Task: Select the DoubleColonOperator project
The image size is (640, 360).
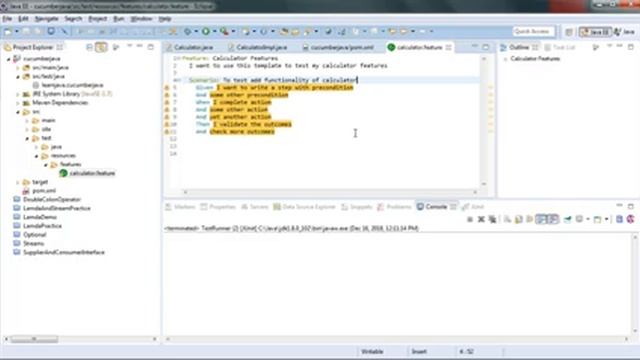Action: pos(52,200)
